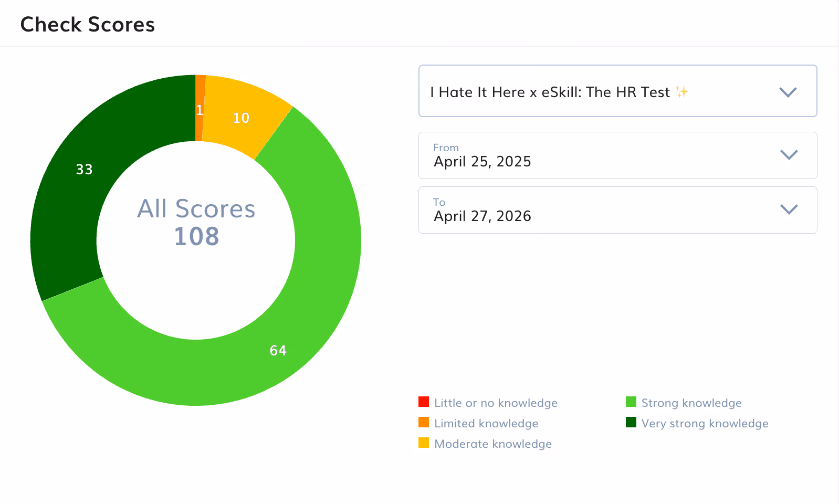Viewport: 839px width, 504px height.
Task: Click the 'All Scores' center label
Action: click(x=196, y=209)
